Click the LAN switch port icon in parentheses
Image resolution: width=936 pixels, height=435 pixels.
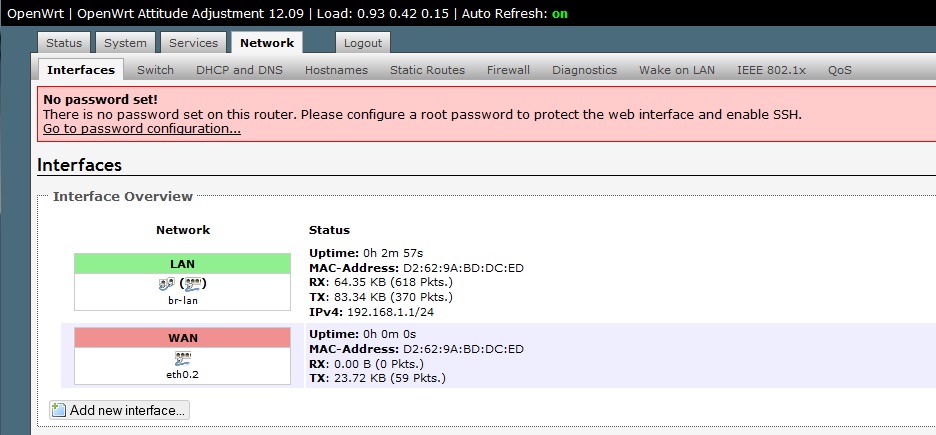tap(189, 284)
